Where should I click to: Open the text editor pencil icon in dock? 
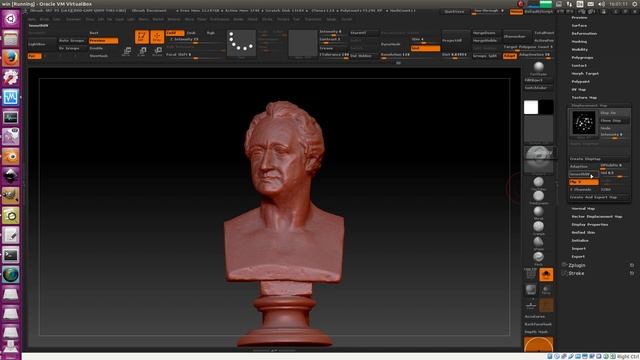[11, 236]
